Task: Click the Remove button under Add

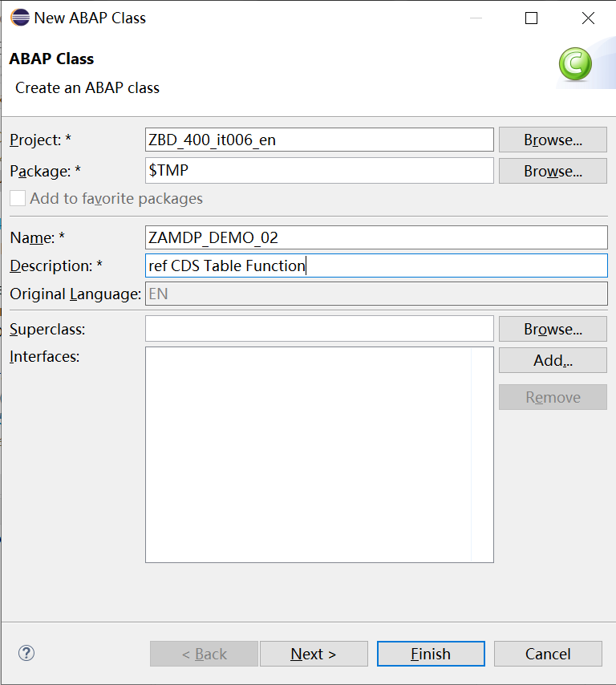Action: [x=553, y=397]
